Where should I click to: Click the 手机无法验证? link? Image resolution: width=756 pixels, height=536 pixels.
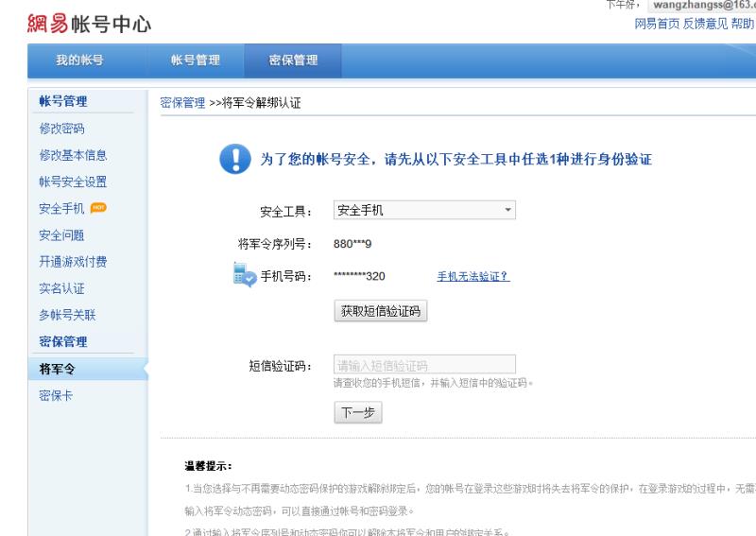click(x=472, y=276)
